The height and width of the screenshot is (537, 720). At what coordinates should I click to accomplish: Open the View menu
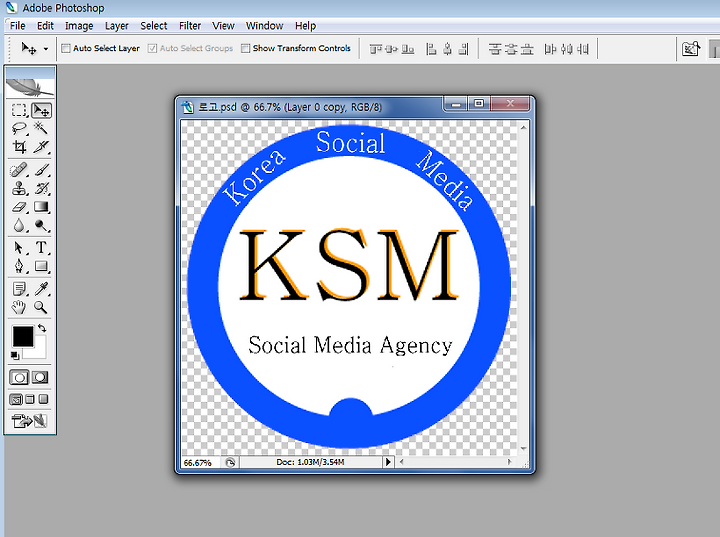[223, 26]
